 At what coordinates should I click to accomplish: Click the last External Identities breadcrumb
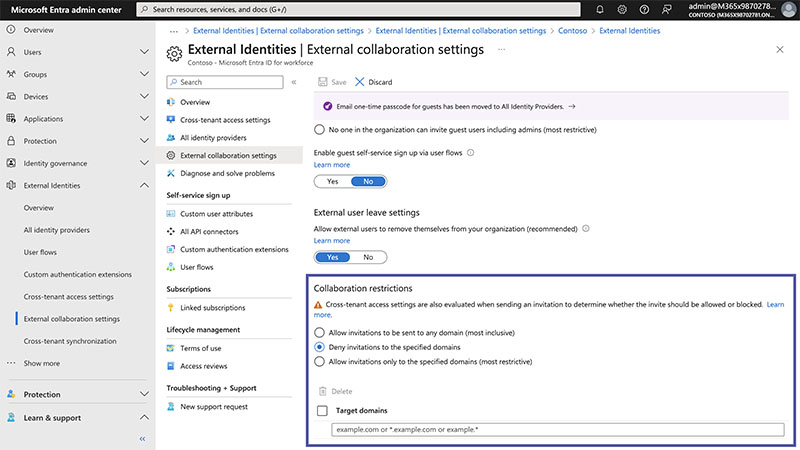(630, 31)
